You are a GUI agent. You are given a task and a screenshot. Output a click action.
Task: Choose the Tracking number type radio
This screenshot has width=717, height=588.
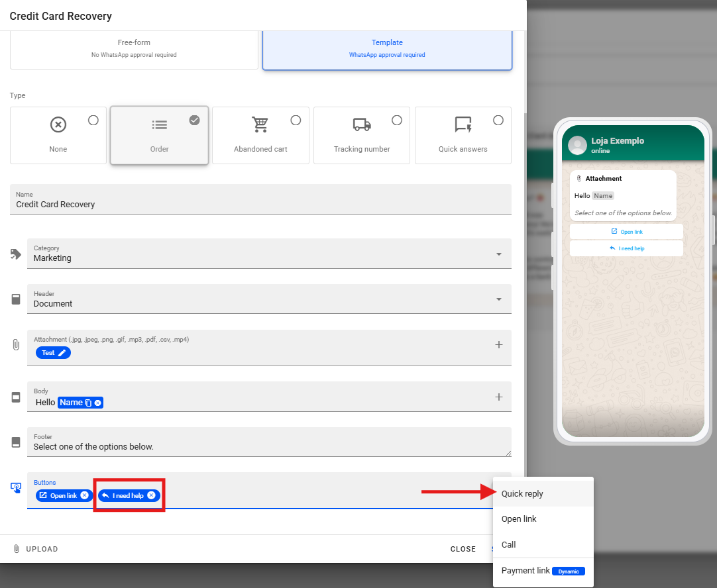pos(397,120)
